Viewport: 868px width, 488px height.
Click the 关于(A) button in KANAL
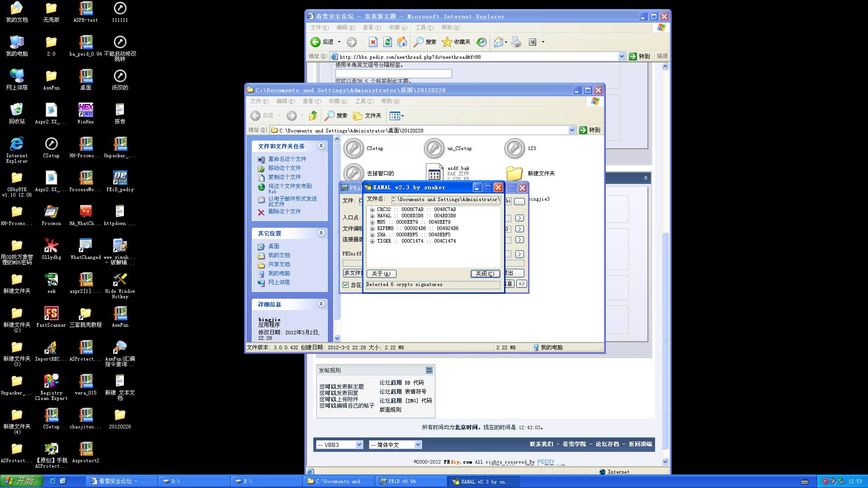381,274
